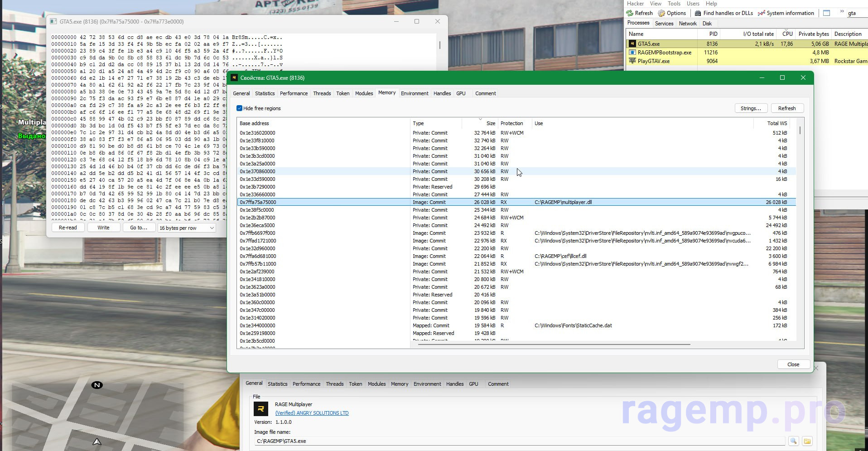The image size is (868, 451).
Task: Click Refresh button in the Memory tab
Action: point(787,108)
